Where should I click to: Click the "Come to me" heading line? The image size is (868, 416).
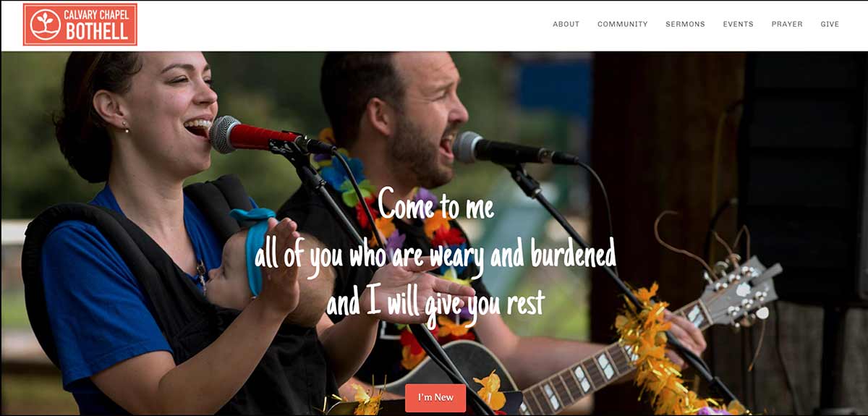(435, 205)
